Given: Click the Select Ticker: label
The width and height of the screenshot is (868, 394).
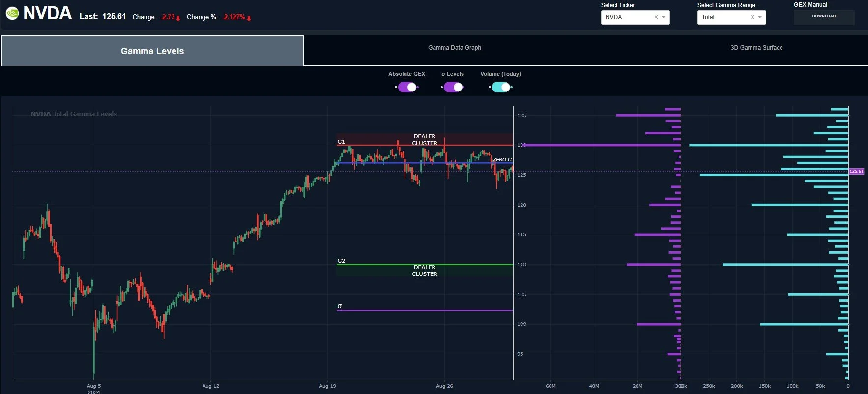Looking at the screenshot, I should [x=618, y=5].
